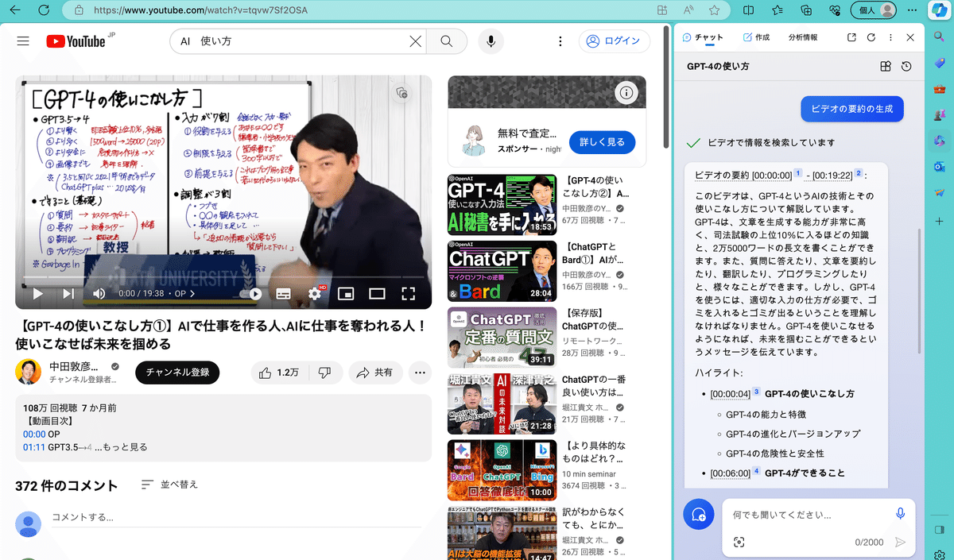The image size is (954, 560).
Task: Expand the OP chapter chevron in player
Action: coord(192,293)
